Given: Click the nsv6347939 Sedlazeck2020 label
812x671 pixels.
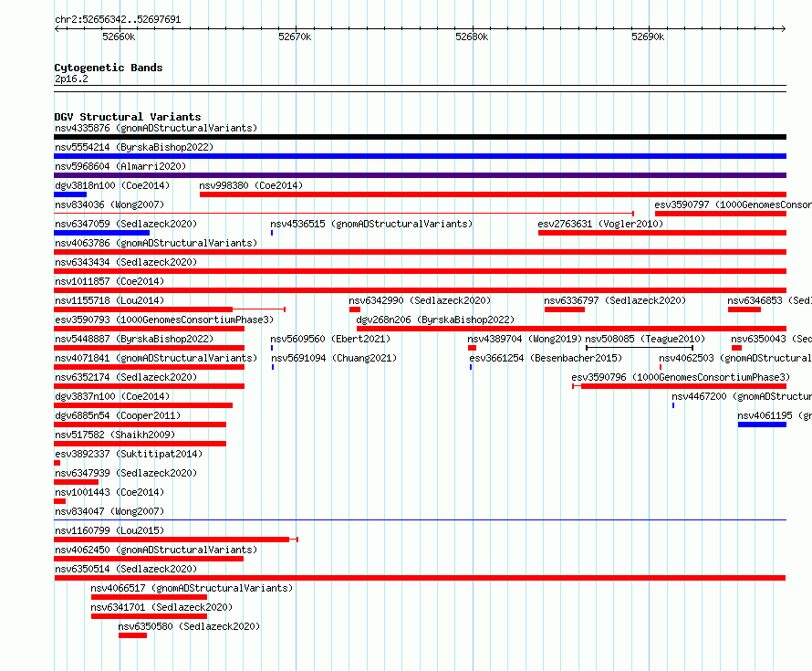Looking at the screenshot, I should click(126, 473).
